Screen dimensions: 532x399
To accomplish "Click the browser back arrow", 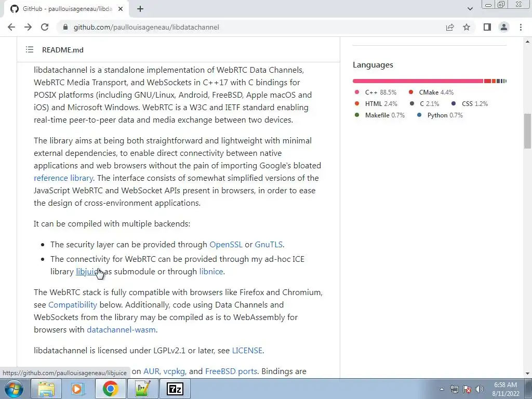I will pyautogui.click(x=11, y=27).
